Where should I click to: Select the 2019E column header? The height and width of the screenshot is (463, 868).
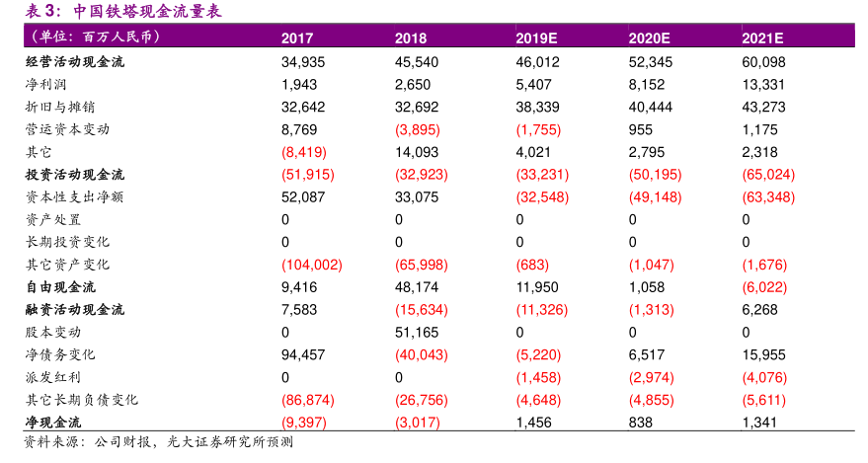pos(536,39)
